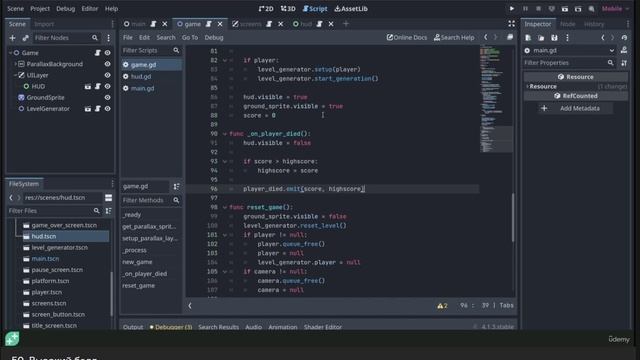Toggle visibility of HUD node
The width and height of the screenshot is (640, 360).
click(107, 87)
